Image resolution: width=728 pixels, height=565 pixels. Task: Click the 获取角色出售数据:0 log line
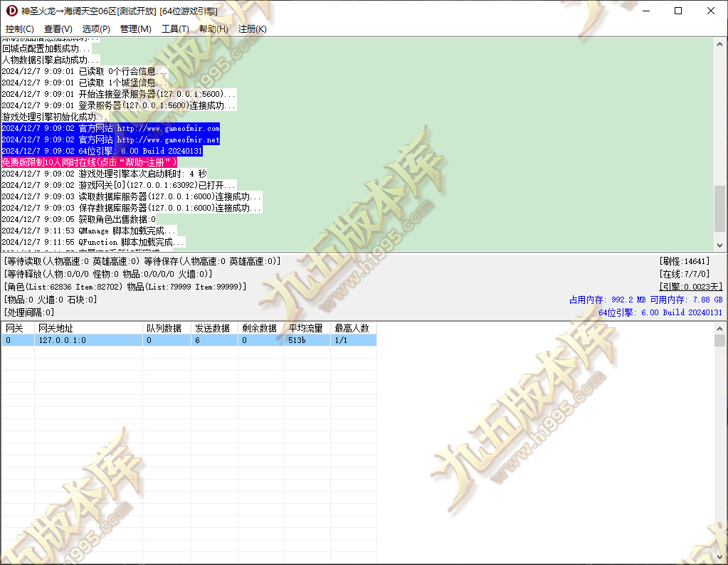(79, 219)
